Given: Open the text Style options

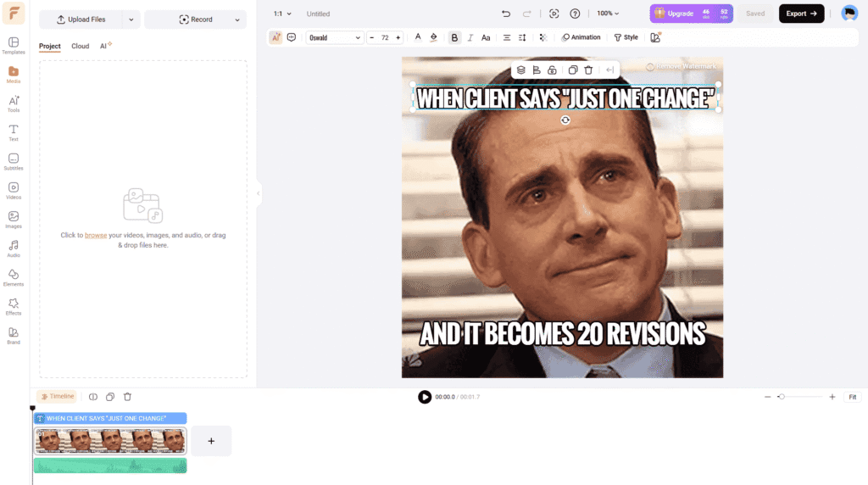Looking at the screenshot, I should click(626, 37).
